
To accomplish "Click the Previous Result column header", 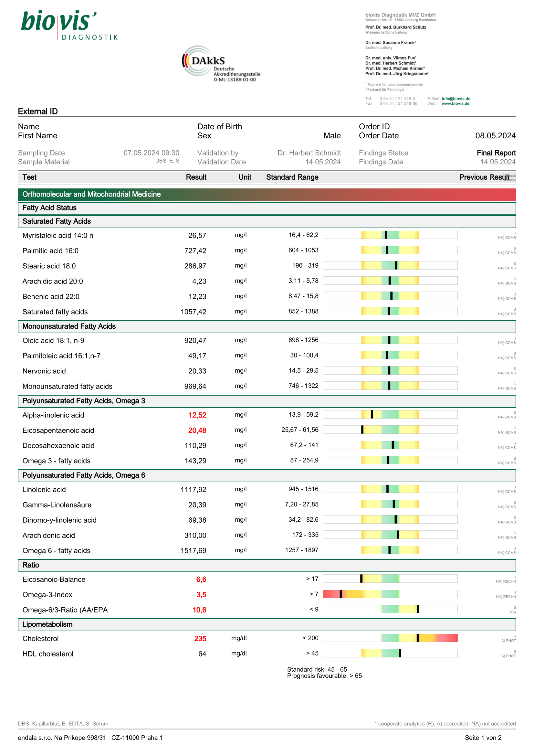I will pyautogui.click(x=484, y=177).
